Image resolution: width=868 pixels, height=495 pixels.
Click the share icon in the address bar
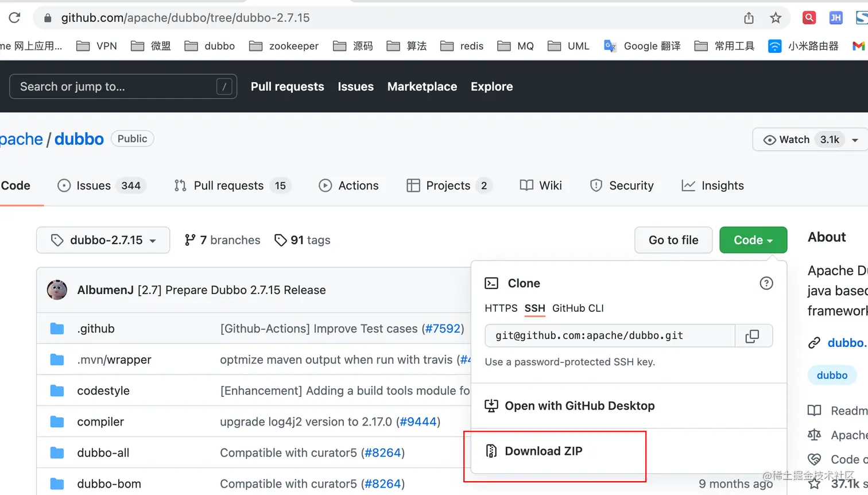[749, 18]
